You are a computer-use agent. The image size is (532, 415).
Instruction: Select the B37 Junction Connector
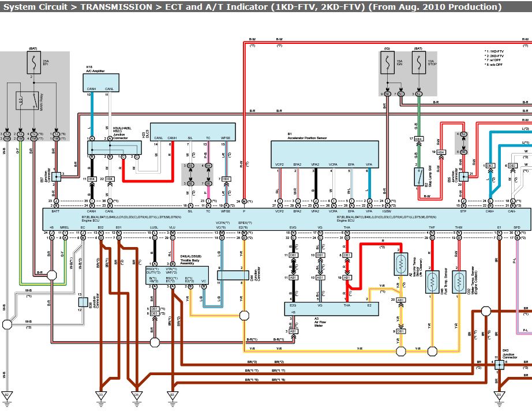[57, 175]
